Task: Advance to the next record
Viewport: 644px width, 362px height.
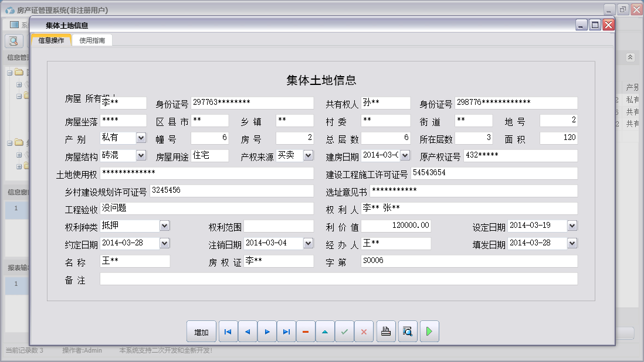Action: tap(267, 332)
